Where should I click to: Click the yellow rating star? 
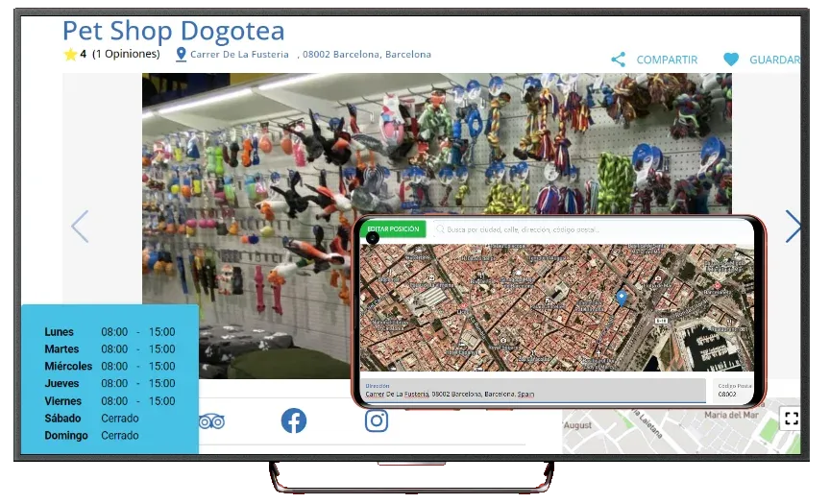pos(70,54)
